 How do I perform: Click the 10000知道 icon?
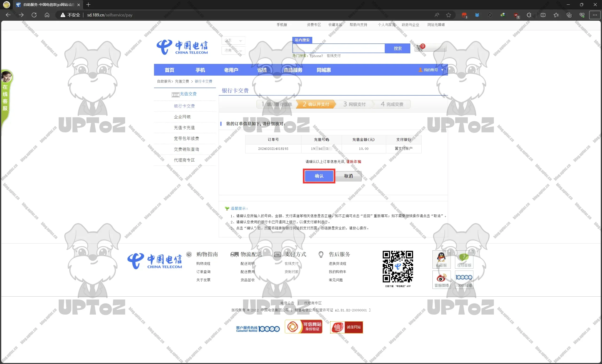464,280
